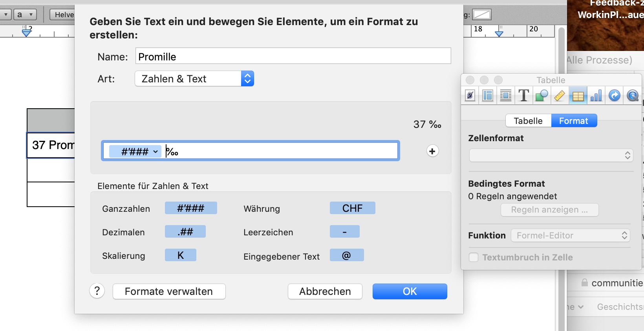Open the Hyperlink inspector arrow icon
Screen dimensions: 644x331
click(x=614, y=95)
